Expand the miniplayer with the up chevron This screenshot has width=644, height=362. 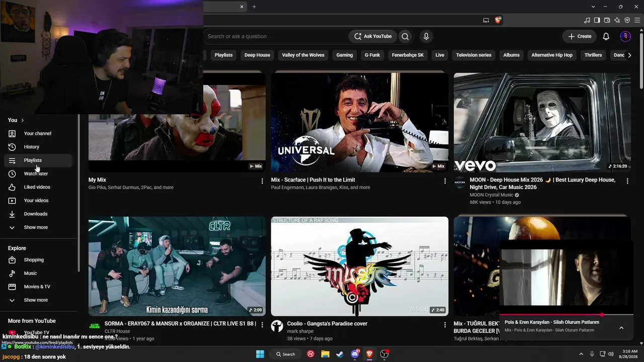click(x=621, y=328)
